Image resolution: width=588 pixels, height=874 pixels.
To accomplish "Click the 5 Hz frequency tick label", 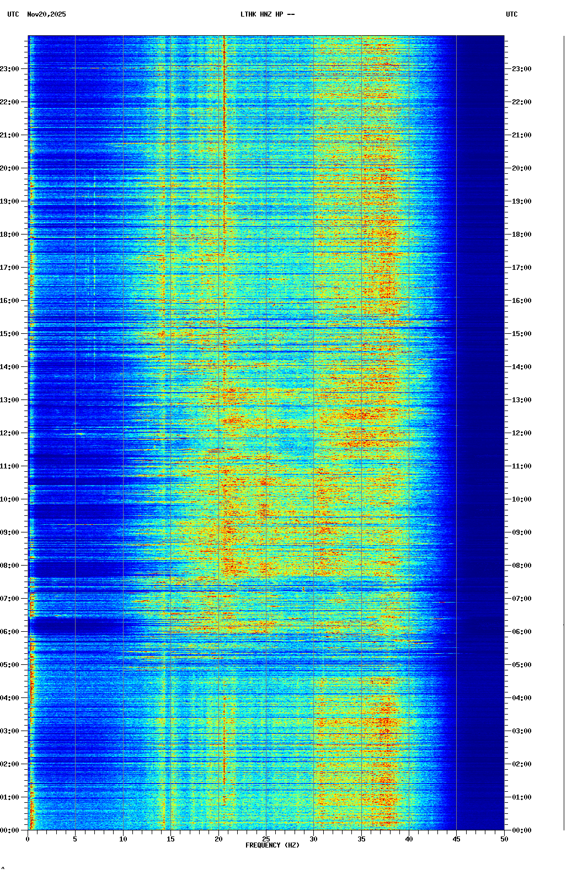I will 75,839.
